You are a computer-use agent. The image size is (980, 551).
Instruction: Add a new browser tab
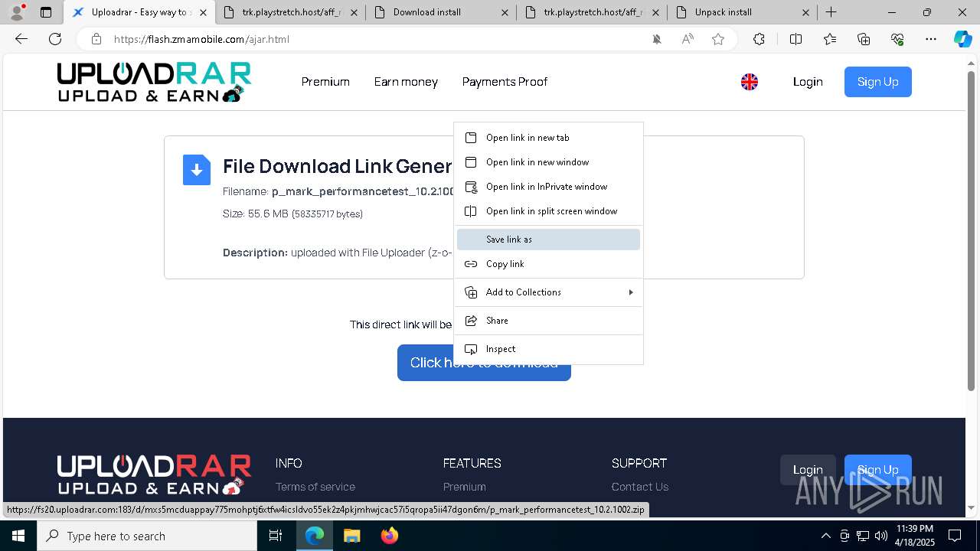click(x=831, y=12)
